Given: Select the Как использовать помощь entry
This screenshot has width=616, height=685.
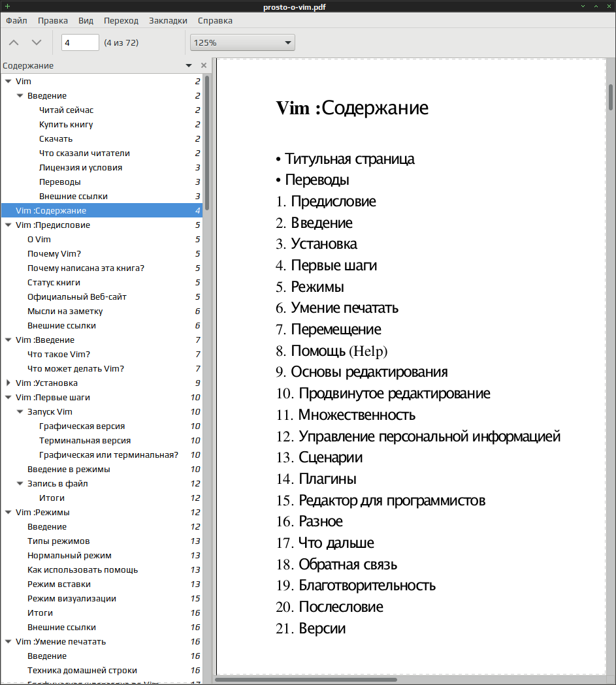Looking at the screenshot, I should [82, 569].
